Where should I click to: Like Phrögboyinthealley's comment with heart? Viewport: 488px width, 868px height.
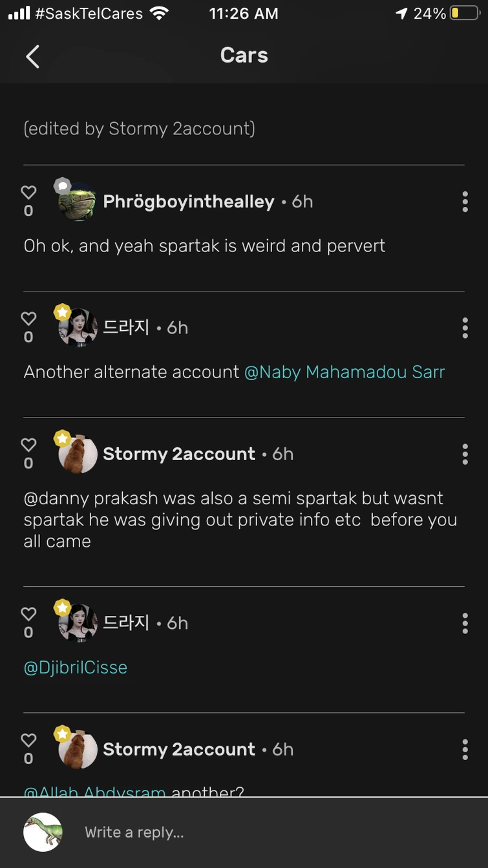[x=28, y=193]
